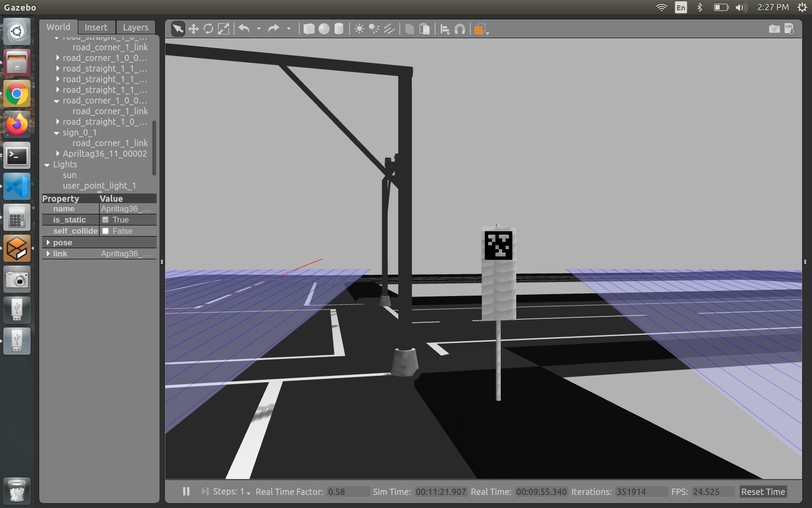Select the sign_0_1 model entry
Image resolution: width=812 pixels, height=508 pixels.
pyautogui.click(x=80, y=133)
